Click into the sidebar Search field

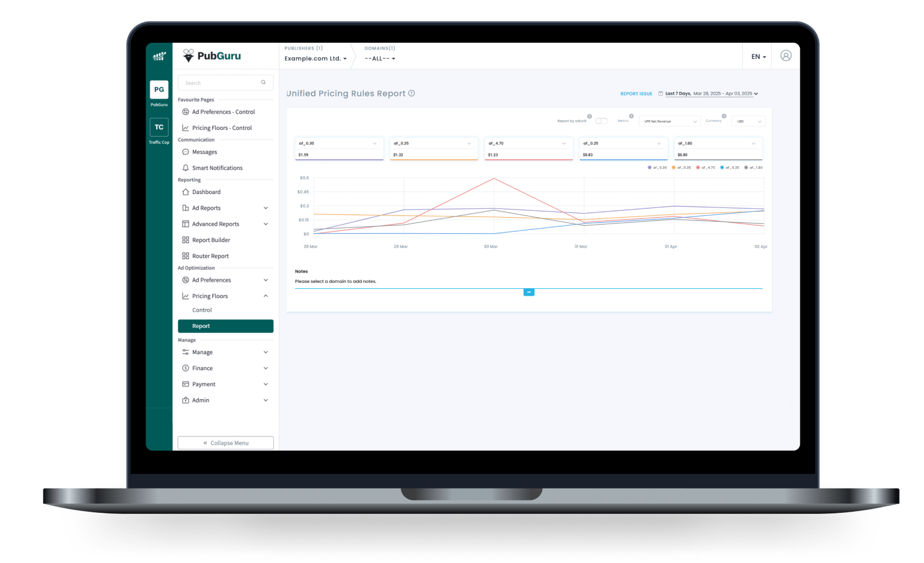click(x=225, y=83)
